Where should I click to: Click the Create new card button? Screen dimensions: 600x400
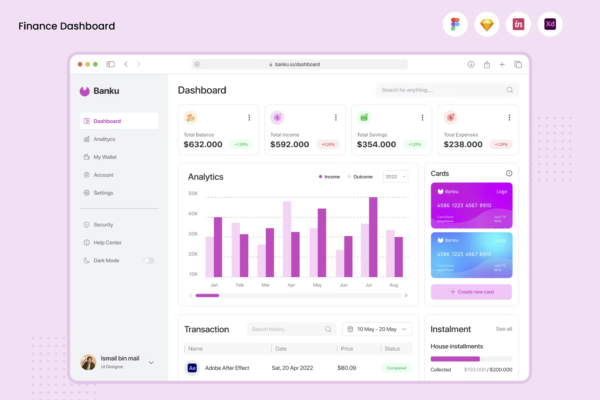[471, 292]
